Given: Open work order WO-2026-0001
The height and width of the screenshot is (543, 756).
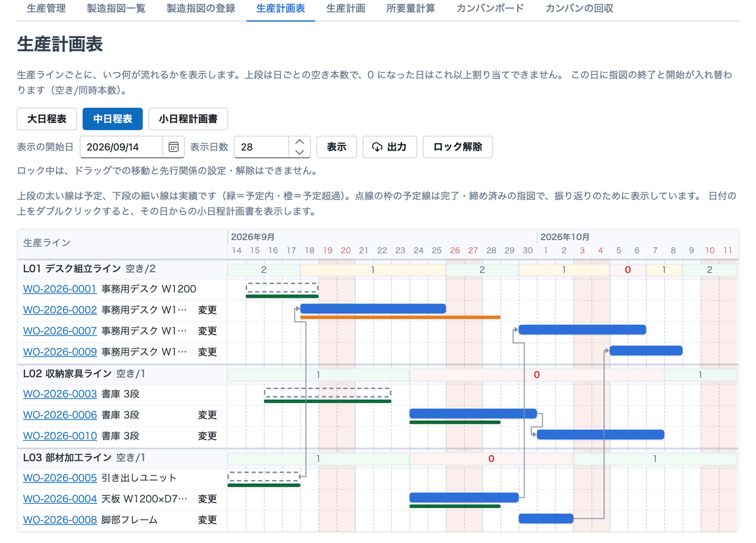Looking at the screenshot, I should pos(60,289).
